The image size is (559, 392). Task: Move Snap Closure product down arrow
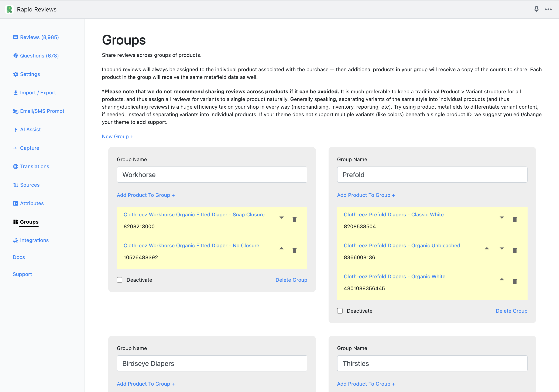[281, 218]
